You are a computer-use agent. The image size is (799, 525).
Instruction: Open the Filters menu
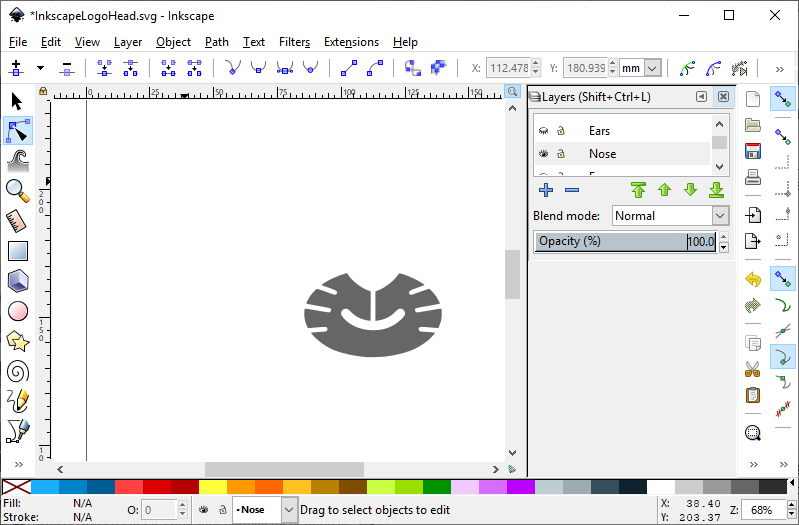click(295, 42)
